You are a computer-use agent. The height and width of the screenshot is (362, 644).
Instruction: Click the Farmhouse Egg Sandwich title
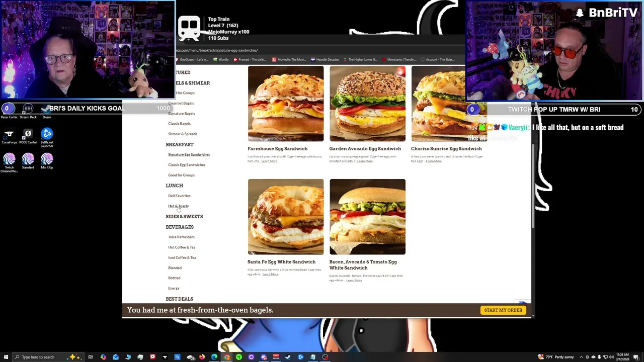pyautogui.click(x=277, y=149)
